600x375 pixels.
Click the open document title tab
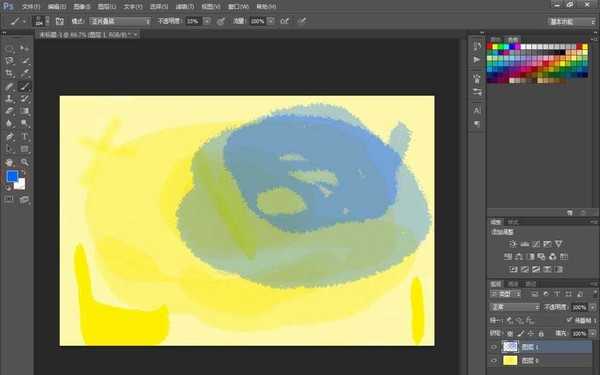pyautogui.click(x=88, y=35)
